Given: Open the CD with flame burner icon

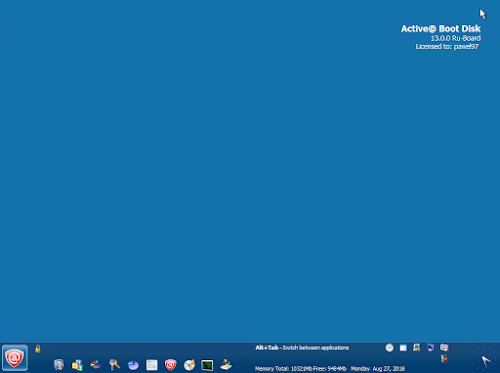Looking at the screenshot, I should click(x=189, y=365).
